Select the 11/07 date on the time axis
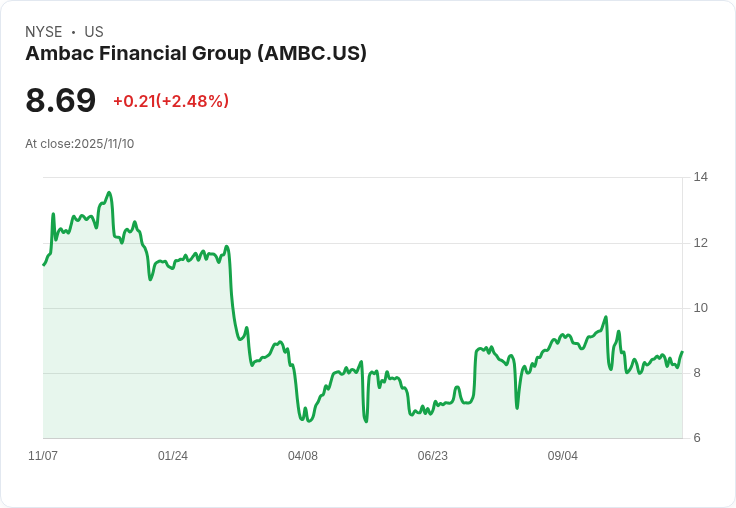 (43, 456)
